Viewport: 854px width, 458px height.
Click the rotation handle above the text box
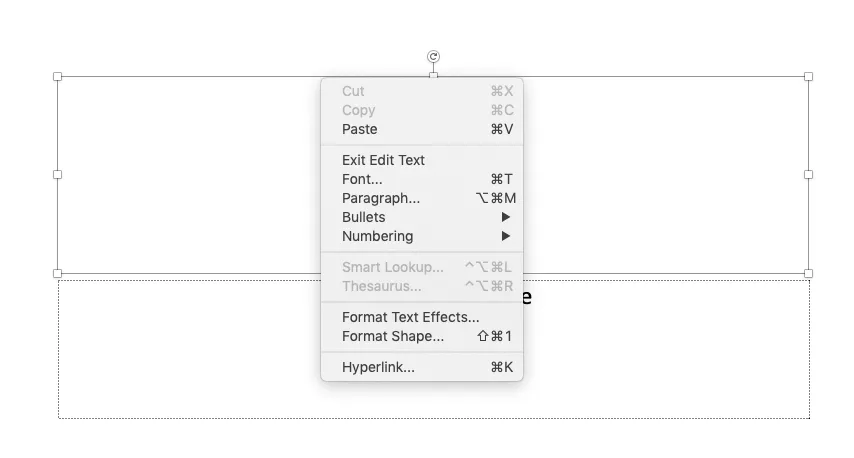433,57
